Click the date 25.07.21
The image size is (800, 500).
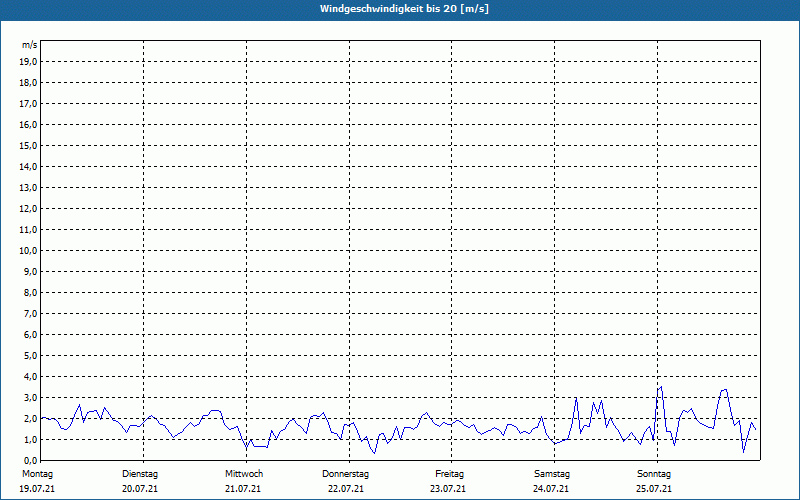pos(654,489)
